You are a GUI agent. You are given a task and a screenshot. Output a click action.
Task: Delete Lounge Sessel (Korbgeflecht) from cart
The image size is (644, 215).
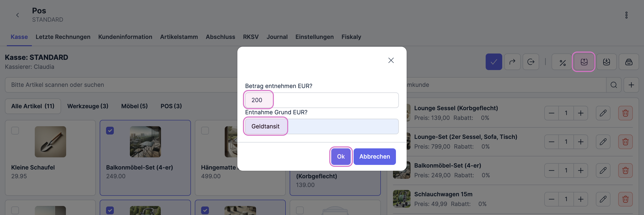pos(625,113)
